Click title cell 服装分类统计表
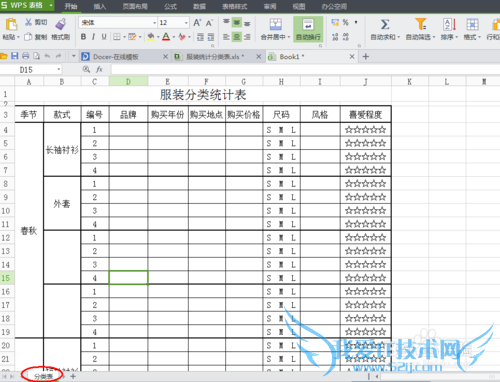500x382 pixels. (203, 95)
